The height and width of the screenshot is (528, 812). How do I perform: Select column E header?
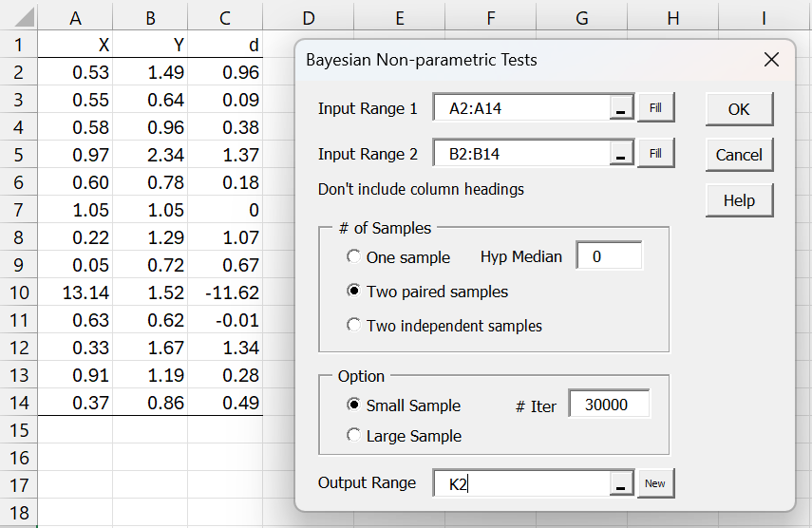(399, 18)
